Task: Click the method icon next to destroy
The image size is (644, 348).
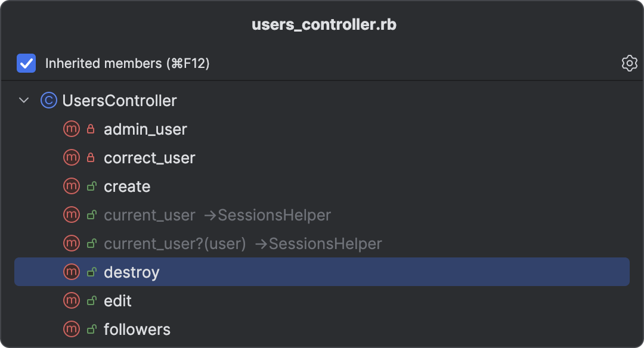Action: (x=72, y=272)
